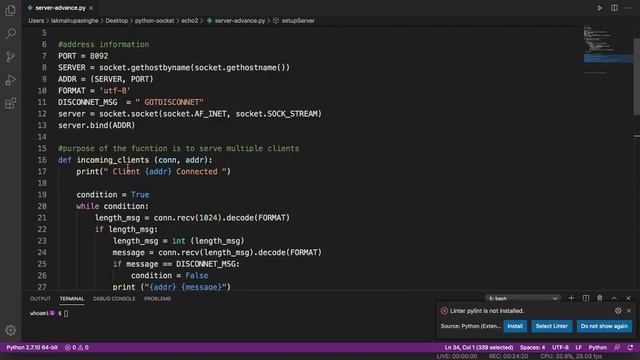This screenshot has height=360, width=640.
Task: Click the #address information comment
Action: click(x=104, y=44)
